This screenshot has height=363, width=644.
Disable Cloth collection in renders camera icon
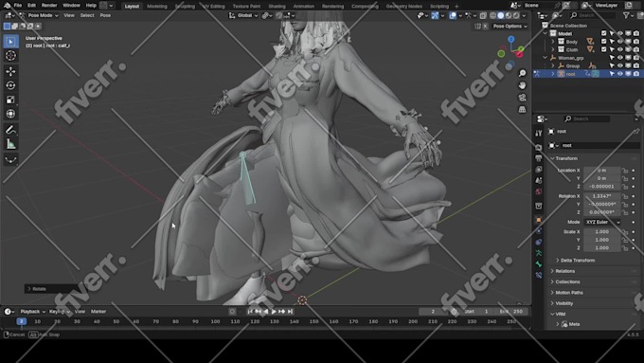point(635,49)
